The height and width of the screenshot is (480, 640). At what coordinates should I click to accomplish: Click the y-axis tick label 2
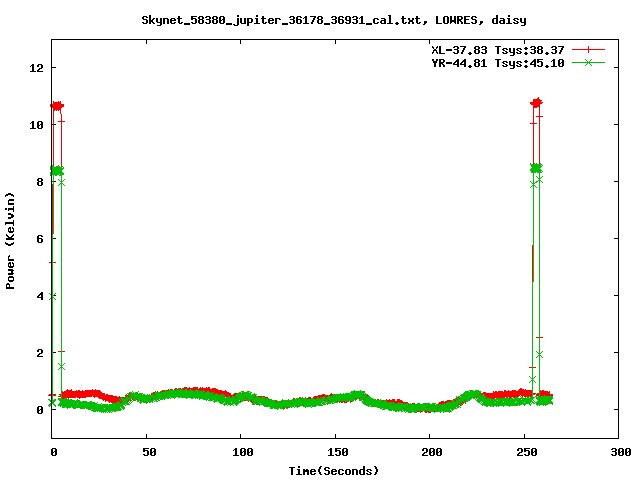[40, 353]
